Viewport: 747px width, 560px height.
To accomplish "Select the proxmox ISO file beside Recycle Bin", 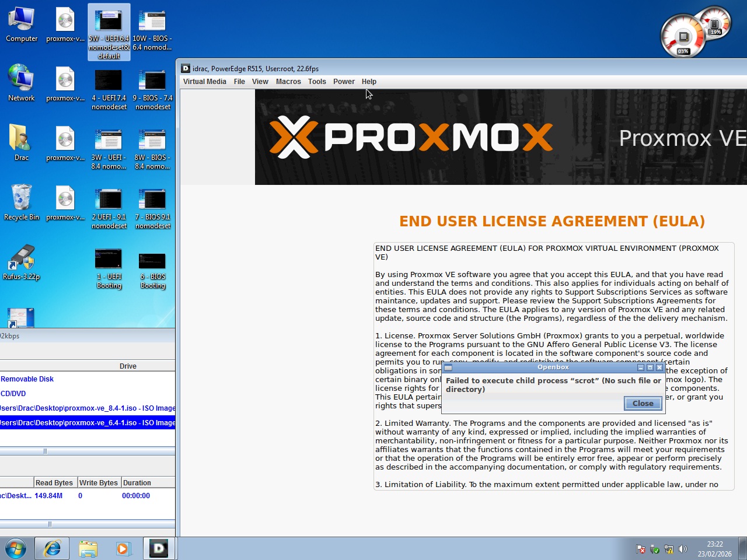I will (65, 202).
